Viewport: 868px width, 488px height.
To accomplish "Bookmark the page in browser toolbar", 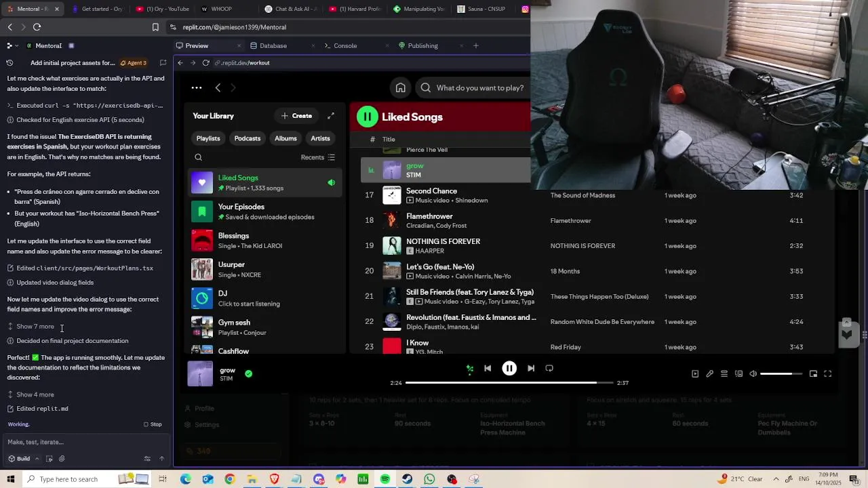I will click(155, 27).
